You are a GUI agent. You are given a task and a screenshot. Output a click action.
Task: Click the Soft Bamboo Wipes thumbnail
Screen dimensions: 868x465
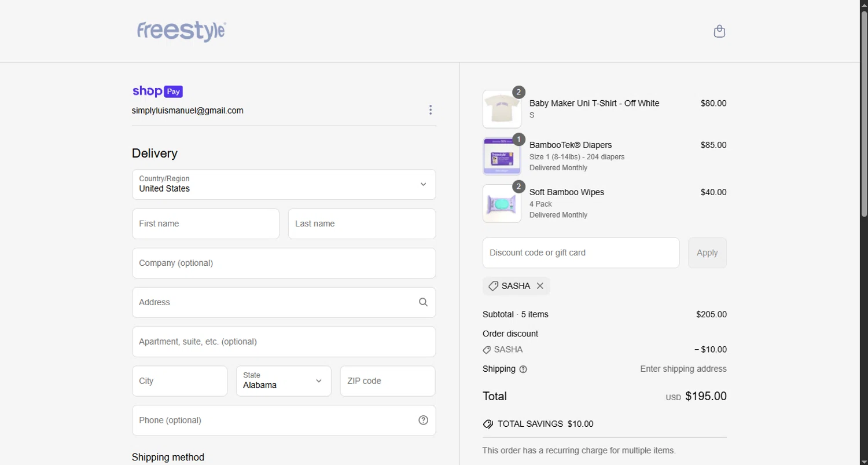point(502,203)
